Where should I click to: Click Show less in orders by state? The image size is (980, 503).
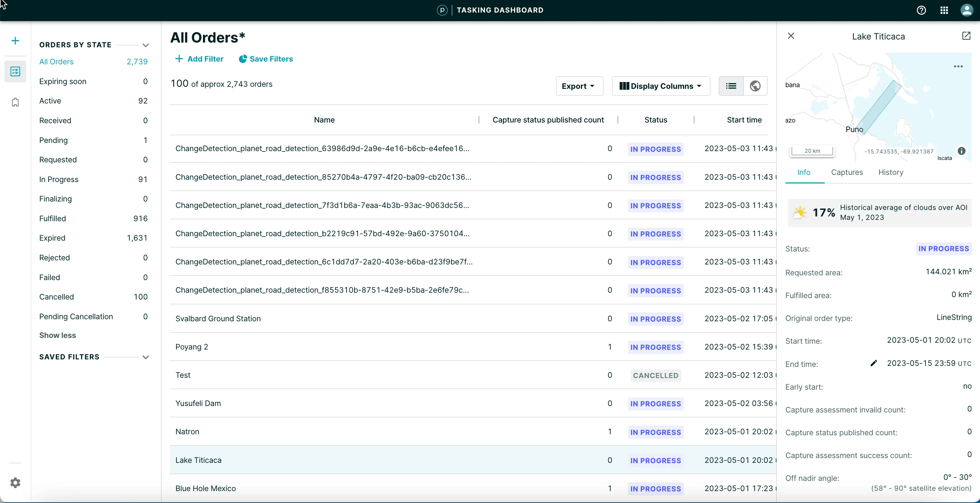pos(58,335)
